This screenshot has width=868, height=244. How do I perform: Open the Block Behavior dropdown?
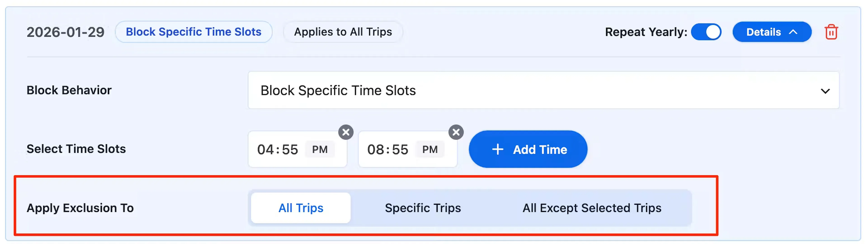(x=543, y=90)
